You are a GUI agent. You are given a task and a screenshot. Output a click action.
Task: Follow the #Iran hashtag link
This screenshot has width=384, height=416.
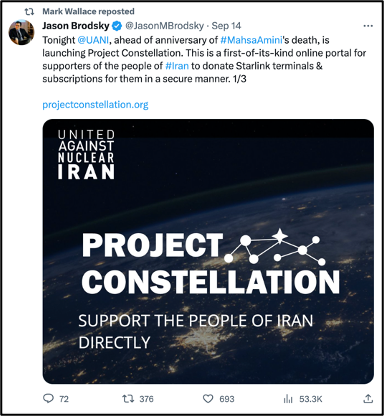[177, 66]
